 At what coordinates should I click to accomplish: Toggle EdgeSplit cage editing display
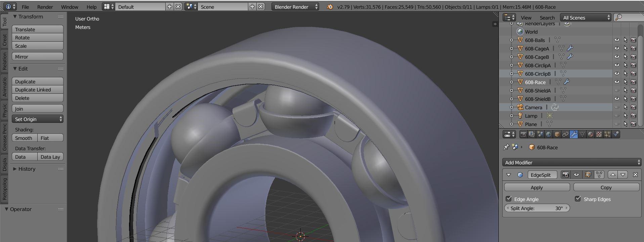599,175
